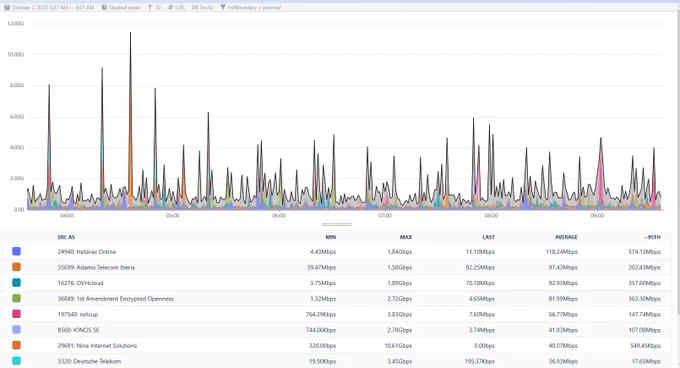Select the '8560: IONOS SE' row label

[x=78, y=330]
